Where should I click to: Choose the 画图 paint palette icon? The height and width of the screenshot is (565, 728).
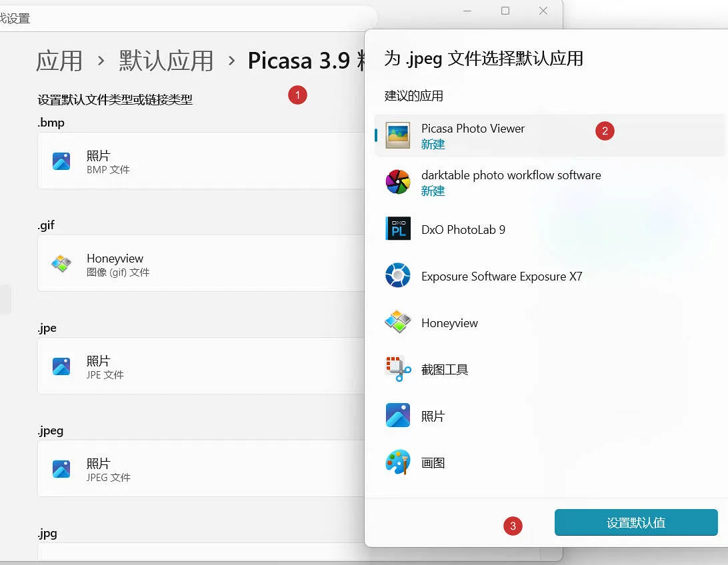pyautogui.click(x=398, y=462)
